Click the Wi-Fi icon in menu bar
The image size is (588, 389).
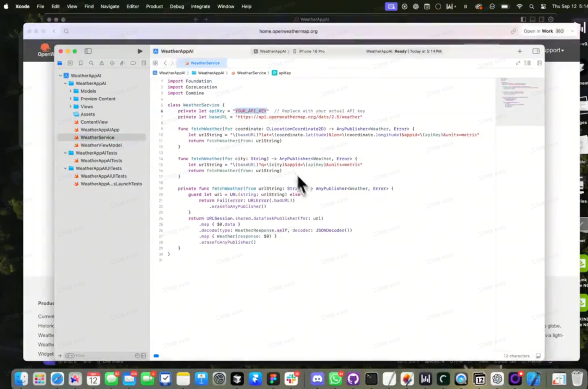[x=519, y=7]
